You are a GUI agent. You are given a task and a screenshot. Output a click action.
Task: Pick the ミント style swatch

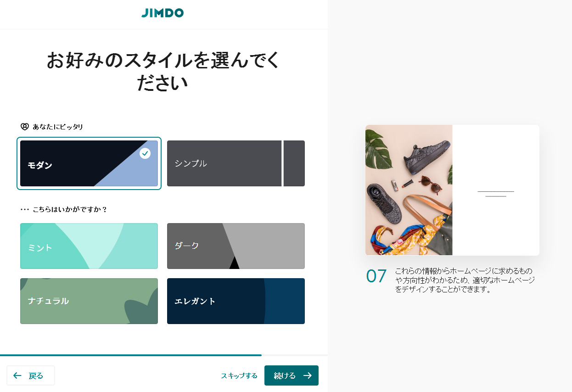coord(89,246)
